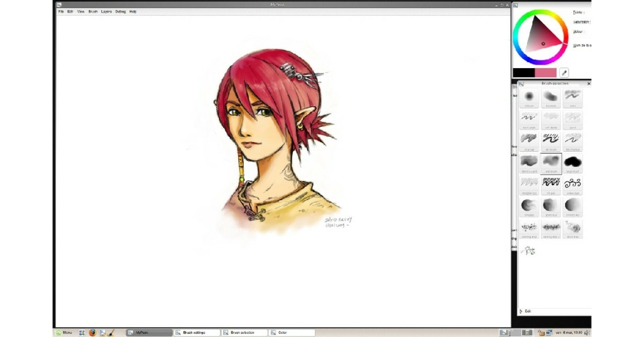Choose the big charcoal brush
644x337 pixels.
pyautogui.click(x=572, y=142)
